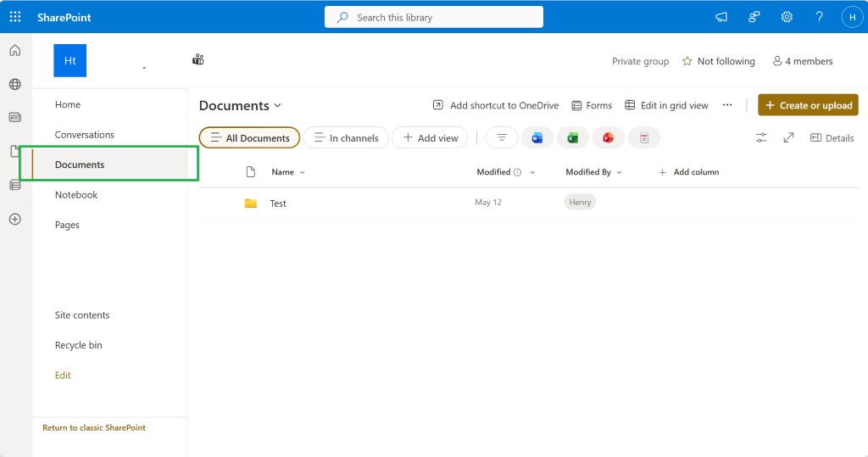Click the Modified column info icon
The image size is (868, 457).
517,172
